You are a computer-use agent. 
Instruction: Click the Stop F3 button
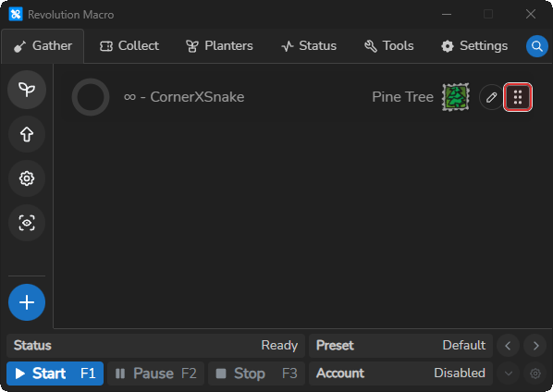[256, 374]
